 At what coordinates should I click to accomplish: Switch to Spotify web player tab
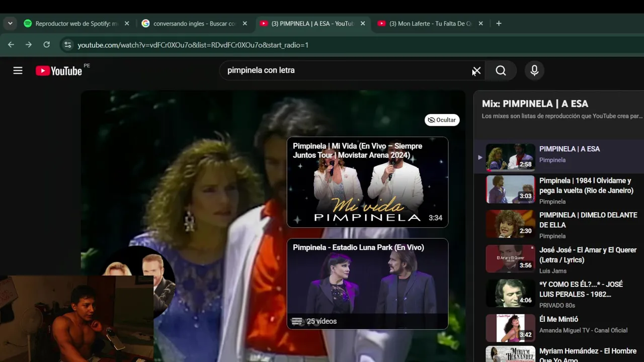tap(76, 23)
